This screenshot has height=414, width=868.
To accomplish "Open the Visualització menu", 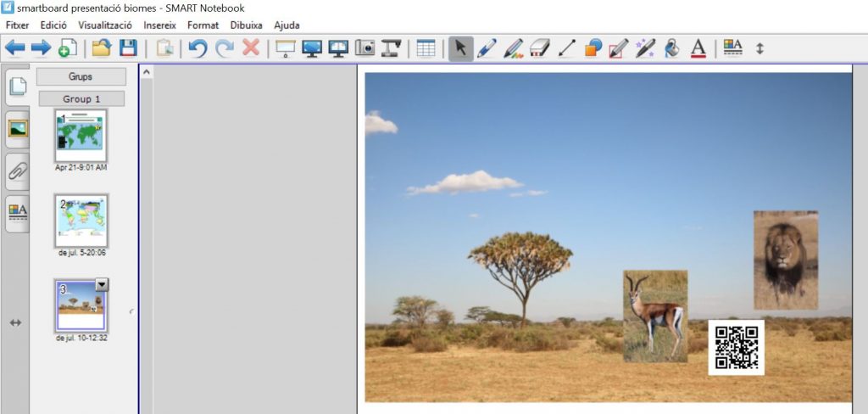I will point(106,25).
